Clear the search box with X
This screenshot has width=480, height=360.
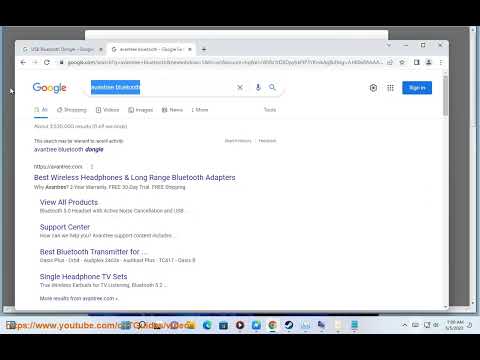tap(240, 87)
